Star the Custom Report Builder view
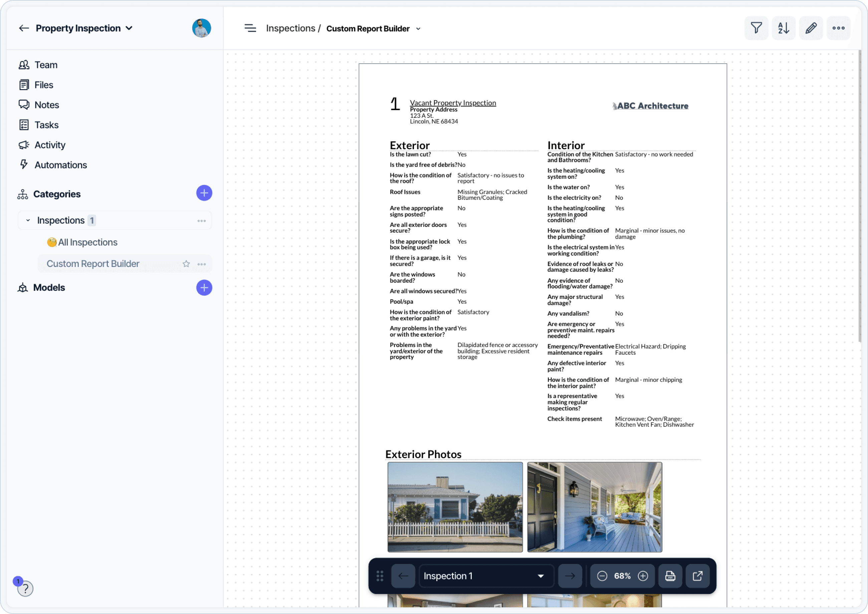Screen dimensions: 868x614 (186, 264)
